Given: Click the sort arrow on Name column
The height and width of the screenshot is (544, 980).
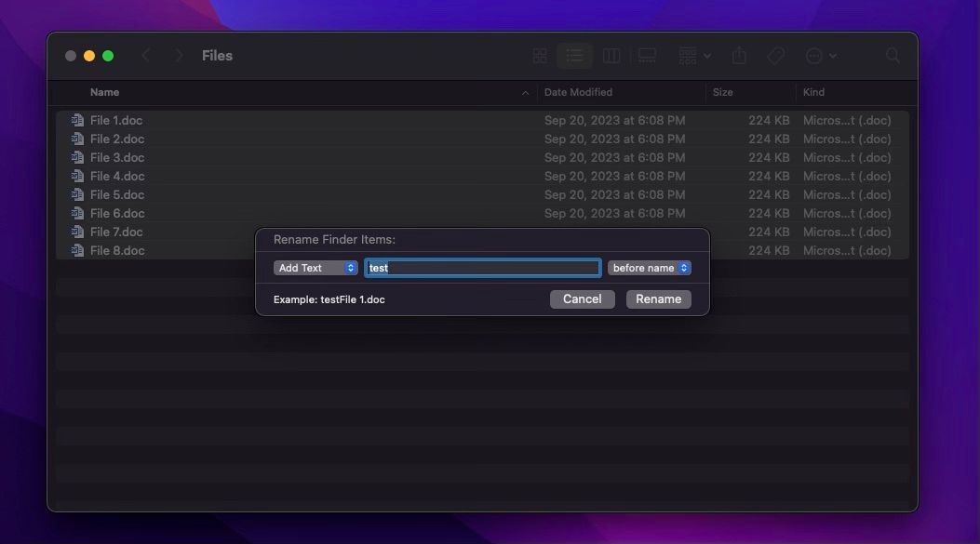Looking at the screenshot, I should pyautogui.click(x=525, y=92).
